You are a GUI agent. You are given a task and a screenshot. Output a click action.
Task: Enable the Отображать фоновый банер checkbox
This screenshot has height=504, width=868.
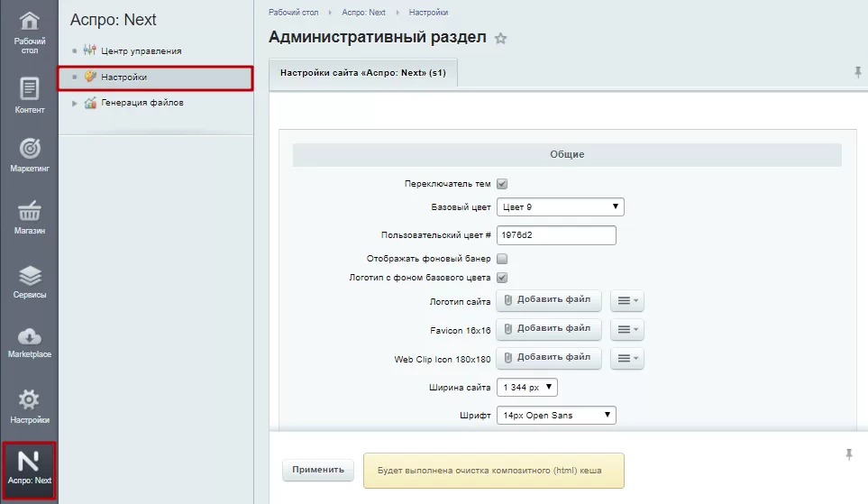click(x=502, y=259)
